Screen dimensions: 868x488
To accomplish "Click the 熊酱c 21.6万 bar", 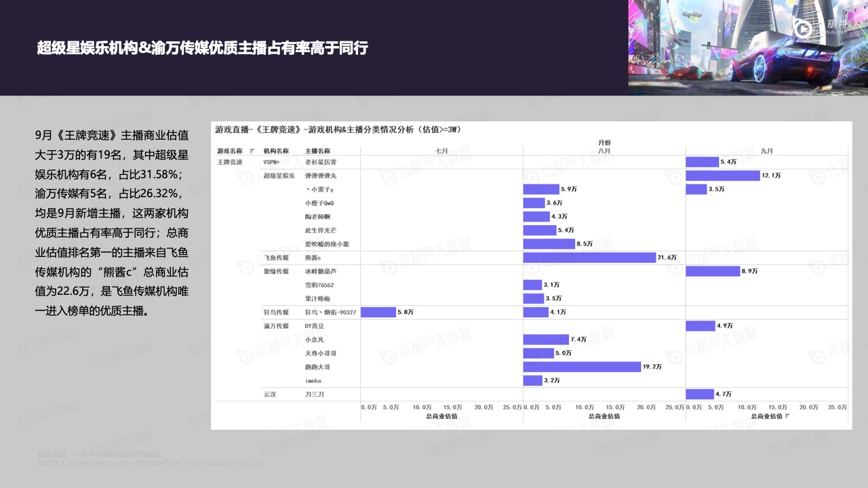I will point(589,258).
